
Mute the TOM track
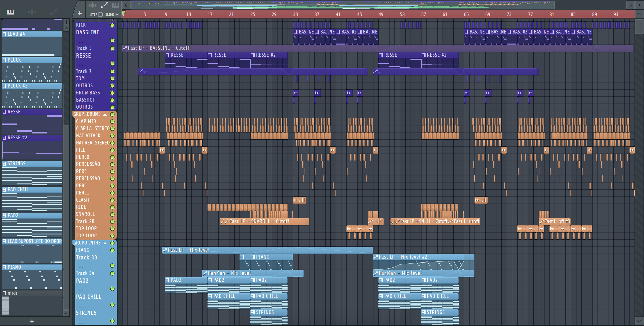[x=112, y=79]
